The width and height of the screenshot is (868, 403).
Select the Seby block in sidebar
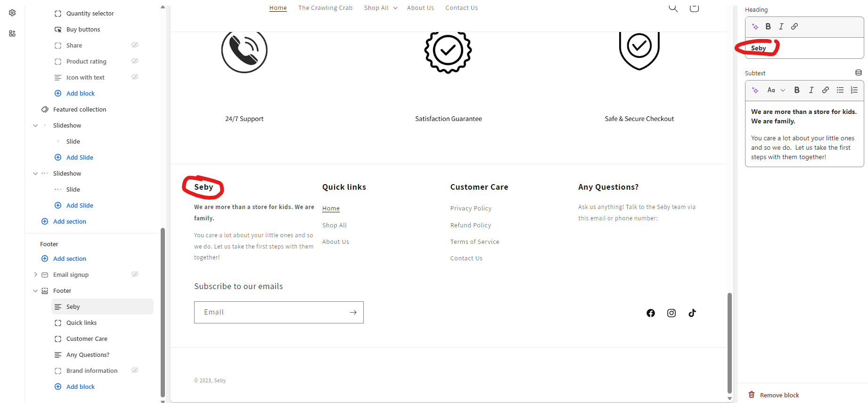click(x=102, y=306)
